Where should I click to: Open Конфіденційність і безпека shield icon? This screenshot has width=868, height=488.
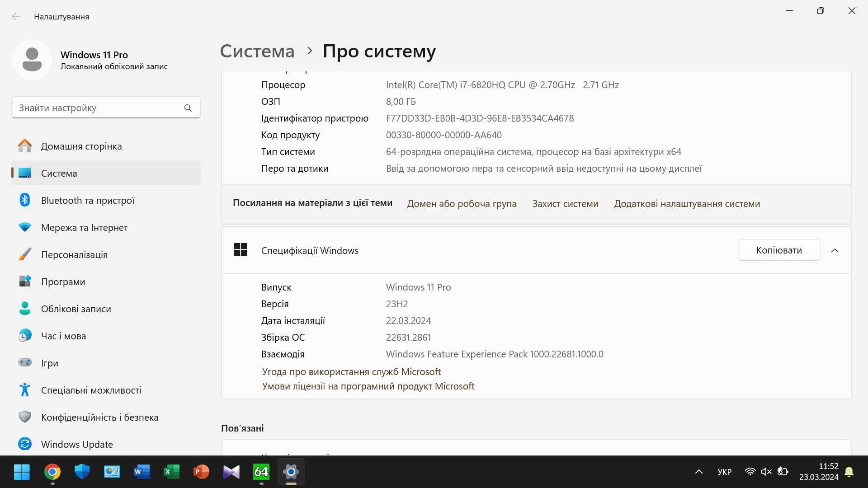(x=25, y=417)
